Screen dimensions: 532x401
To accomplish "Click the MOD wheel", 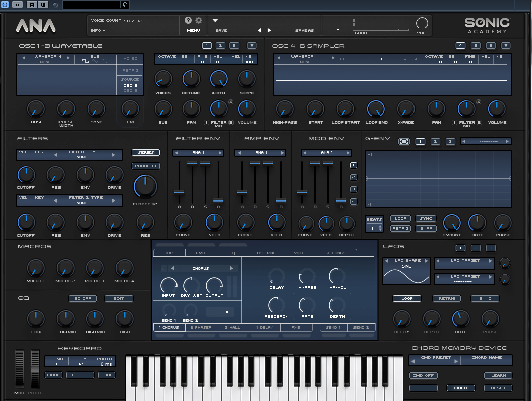I will (19, 369).
